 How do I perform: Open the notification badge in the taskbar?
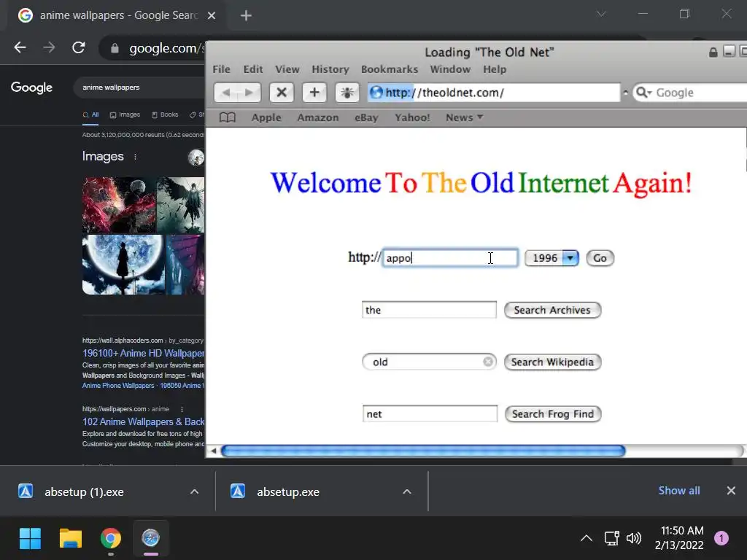[x=721, y=538]
